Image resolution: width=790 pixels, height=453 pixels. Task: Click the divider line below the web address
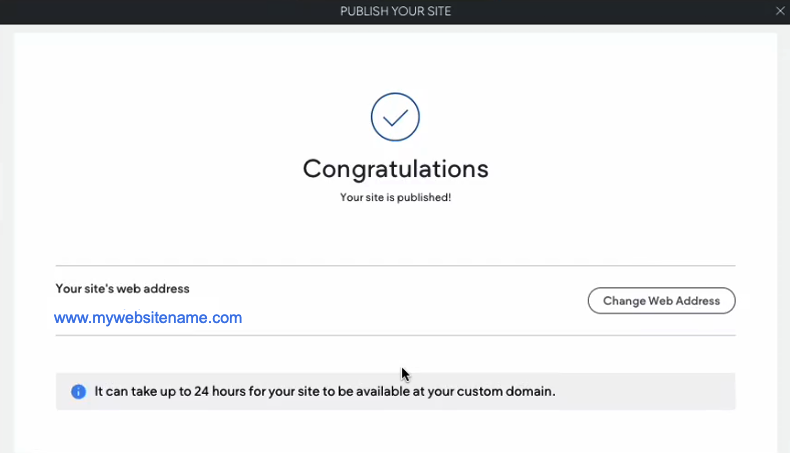point(396,335)
